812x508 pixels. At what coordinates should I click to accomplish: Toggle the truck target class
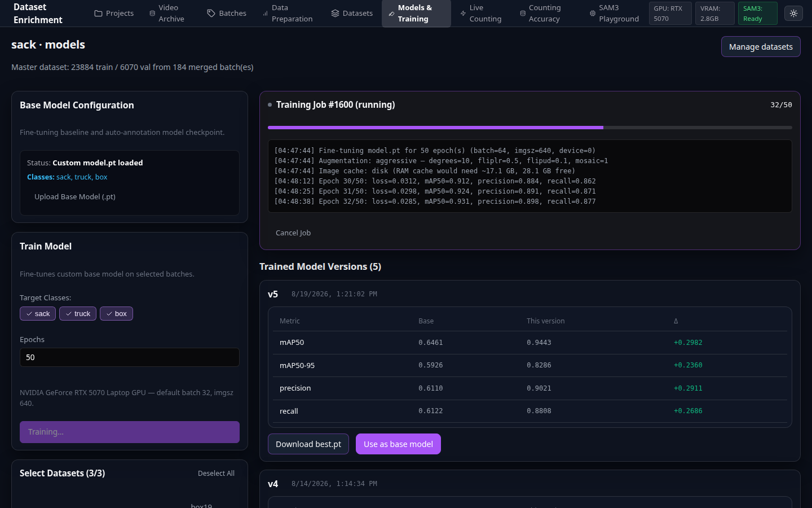(x=78, y=314)
